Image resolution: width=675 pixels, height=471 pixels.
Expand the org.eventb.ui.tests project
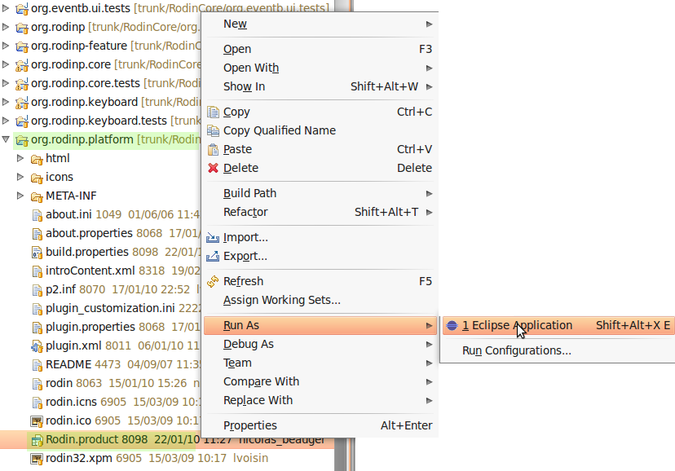pyautogui.click(x=6, y=8)
